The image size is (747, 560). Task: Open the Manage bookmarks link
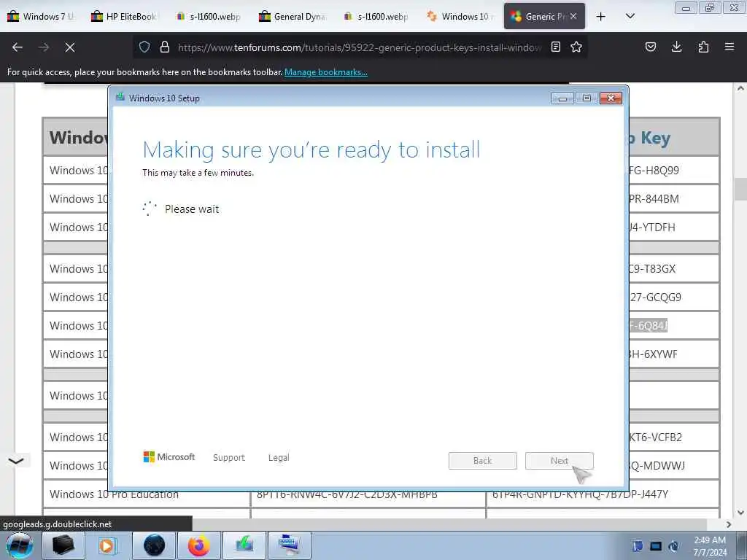[326, 72]
